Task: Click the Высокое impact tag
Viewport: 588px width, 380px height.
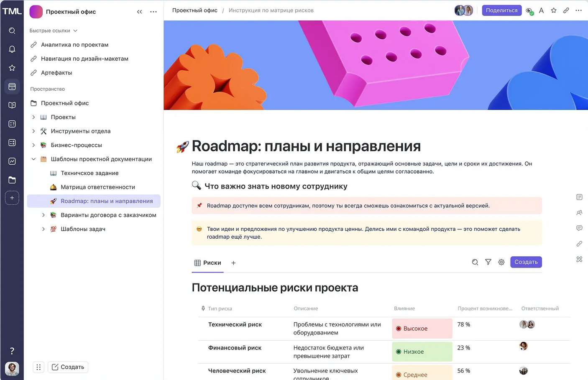Action: [x=422, y=329]
